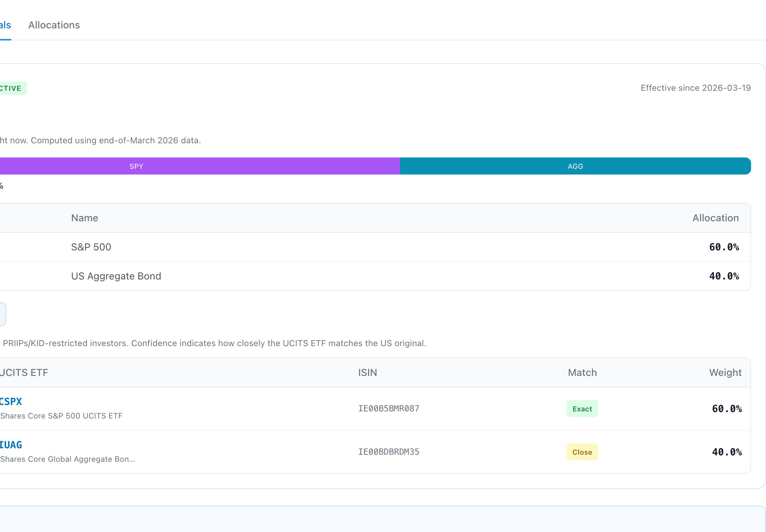Click the 40.0% weight in IUAG row

coord(727,452)
